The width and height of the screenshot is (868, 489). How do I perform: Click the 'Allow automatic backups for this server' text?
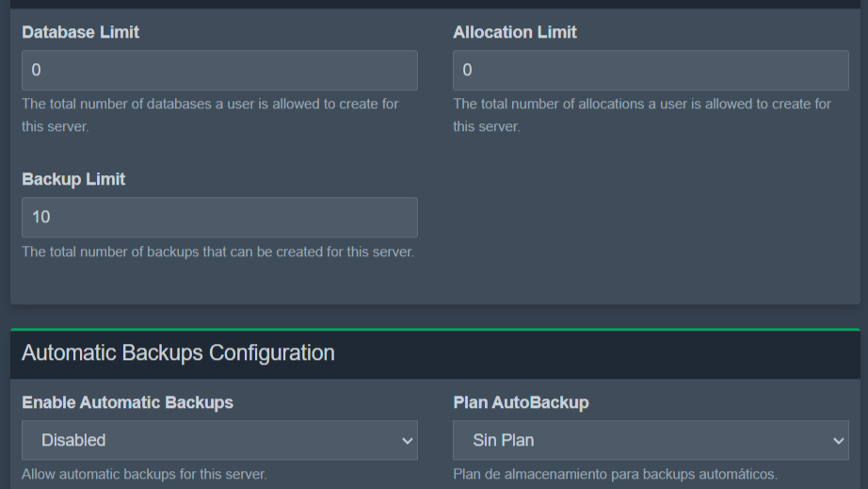coord(144,474)
